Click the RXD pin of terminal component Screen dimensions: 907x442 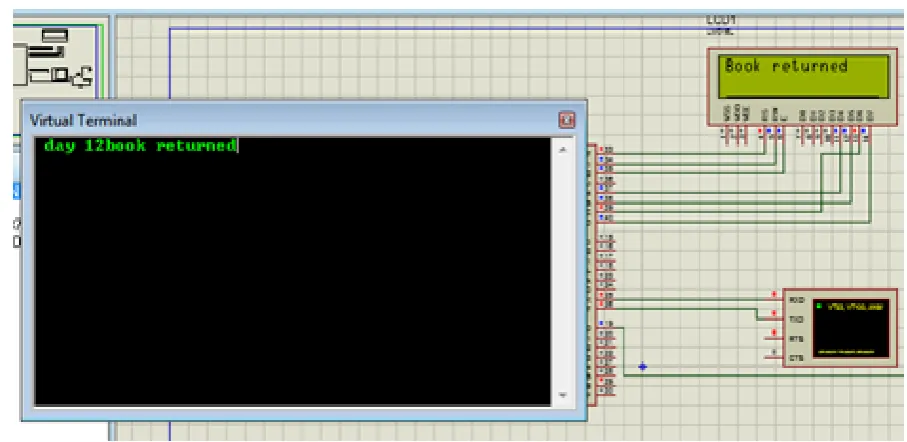coord(797,300)
